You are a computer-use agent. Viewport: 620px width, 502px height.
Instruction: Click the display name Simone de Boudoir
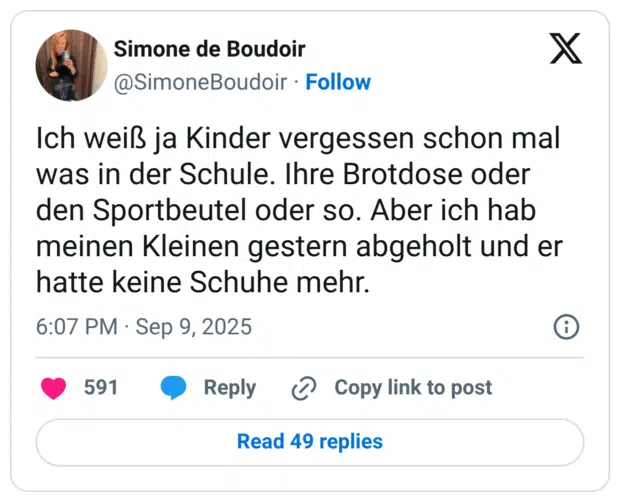click(x=209, y=49)
